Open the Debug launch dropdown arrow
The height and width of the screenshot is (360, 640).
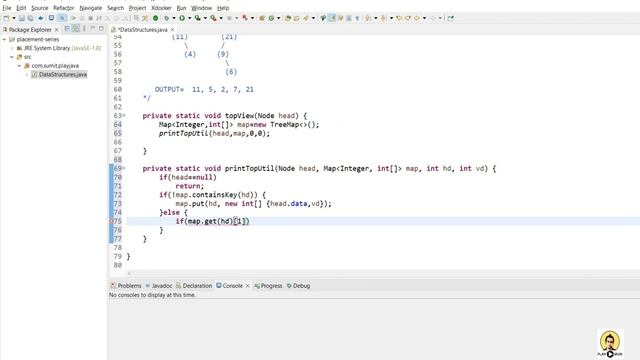click(174, 18)
